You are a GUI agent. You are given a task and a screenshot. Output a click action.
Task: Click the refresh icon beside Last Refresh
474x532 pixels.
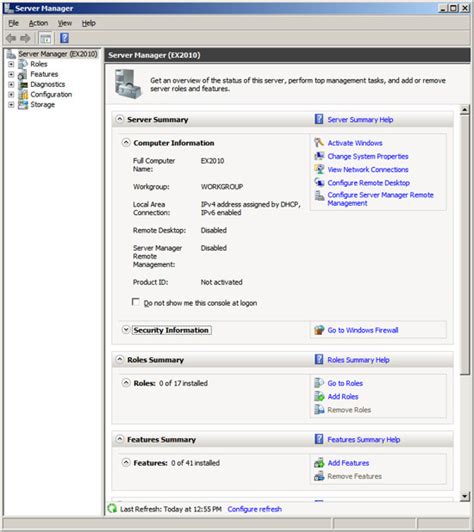point(112,509)
